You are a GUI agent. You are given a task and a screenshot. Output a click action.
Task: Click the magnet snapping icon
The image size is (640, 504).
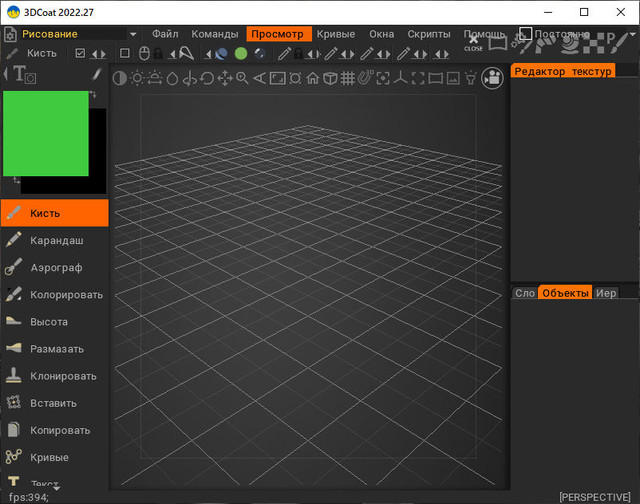364,78
